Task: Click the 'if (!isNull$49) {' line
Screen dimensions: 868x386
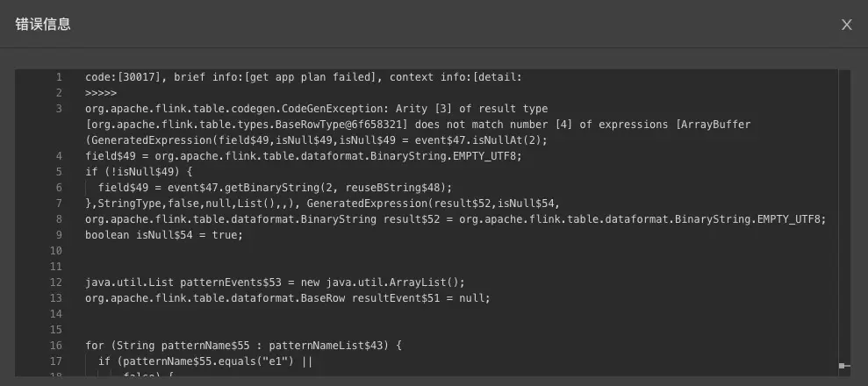Action: point(138,172)
